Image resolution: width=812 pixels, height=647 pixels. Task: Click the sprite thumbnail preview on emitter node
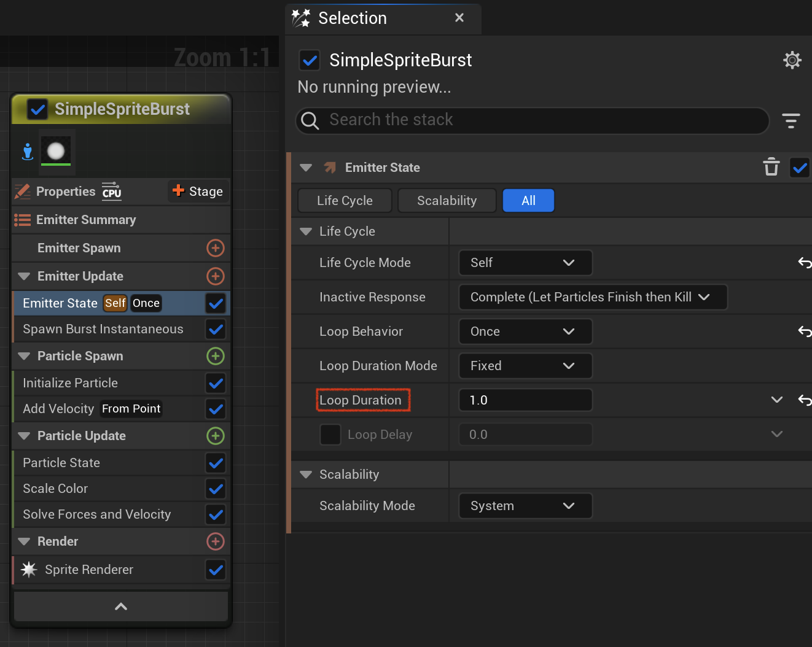[x=56, y=151]
